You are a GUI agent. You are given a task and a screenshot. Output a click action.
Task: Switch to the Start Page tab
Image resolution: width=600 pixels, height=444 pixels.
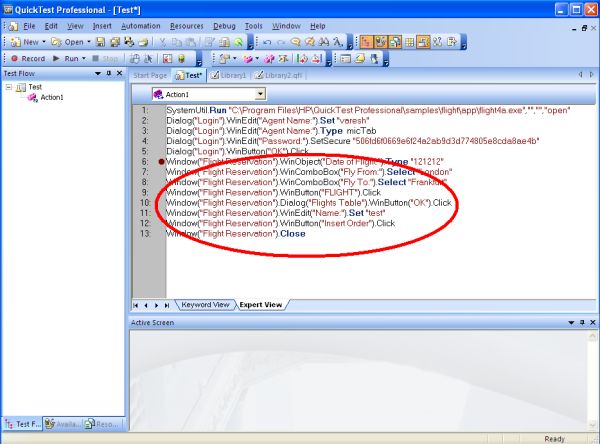coord(150,75)
